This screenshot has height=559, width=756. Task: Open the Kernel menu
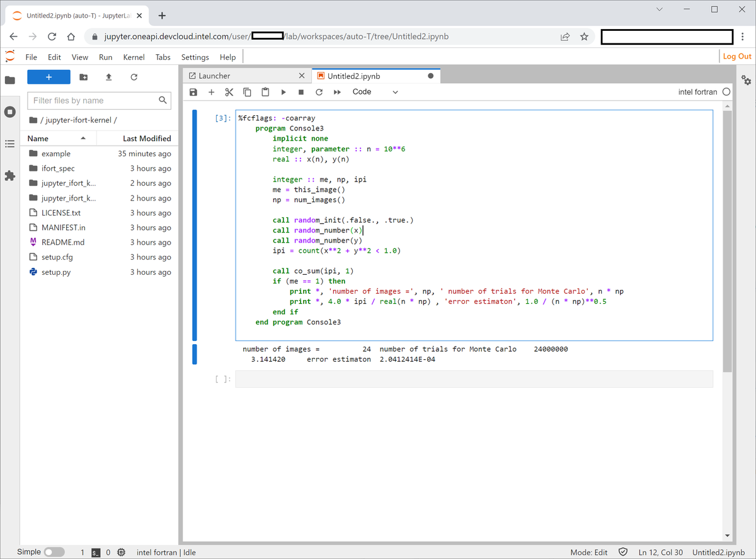click(x=134, y=57)
